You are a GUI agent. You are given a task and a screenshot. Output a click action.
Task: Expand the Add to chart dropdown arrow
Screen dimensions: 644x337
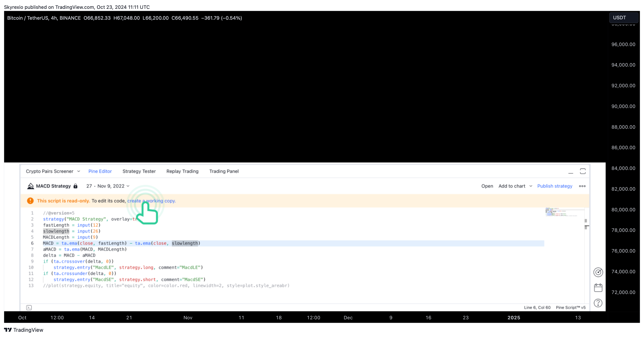click(x=531, y=186)
